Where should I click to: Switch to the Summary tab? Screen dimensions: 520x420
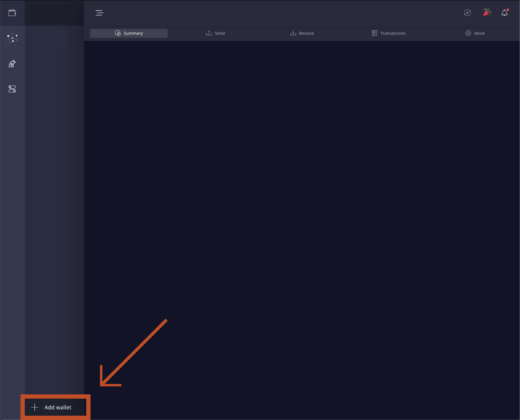click(x=129, y=33)
